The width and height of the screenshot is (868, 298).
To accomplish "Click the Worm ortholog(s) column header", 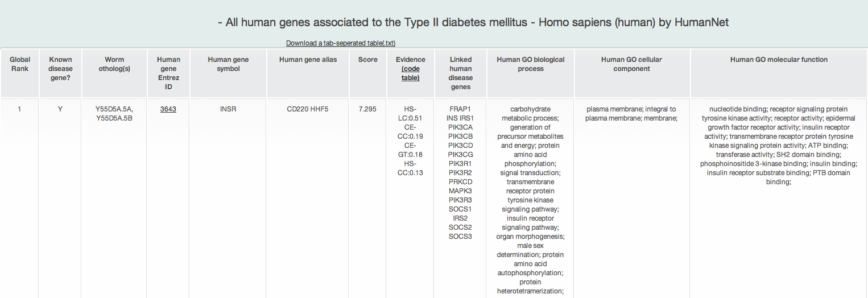I will [x=114, y=64].
